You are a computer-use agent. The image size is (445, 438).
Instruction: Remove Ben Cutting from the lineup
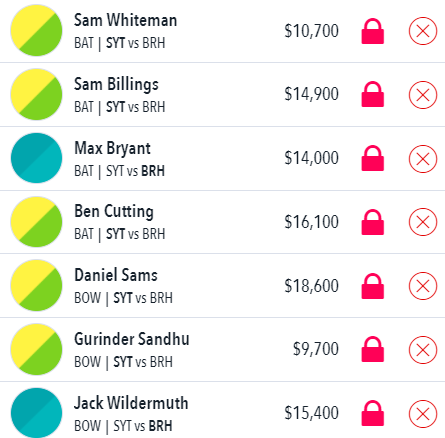pyautogui.click(x=423, y=222)
